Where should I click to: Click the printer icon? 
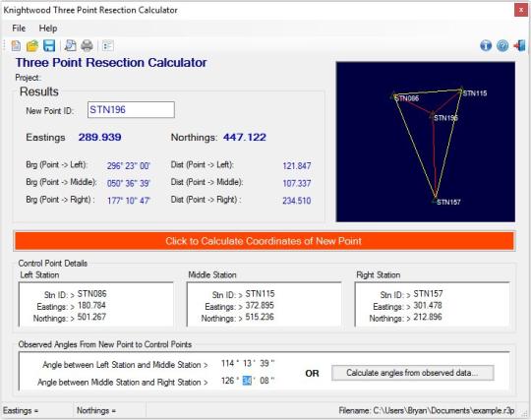88,45
